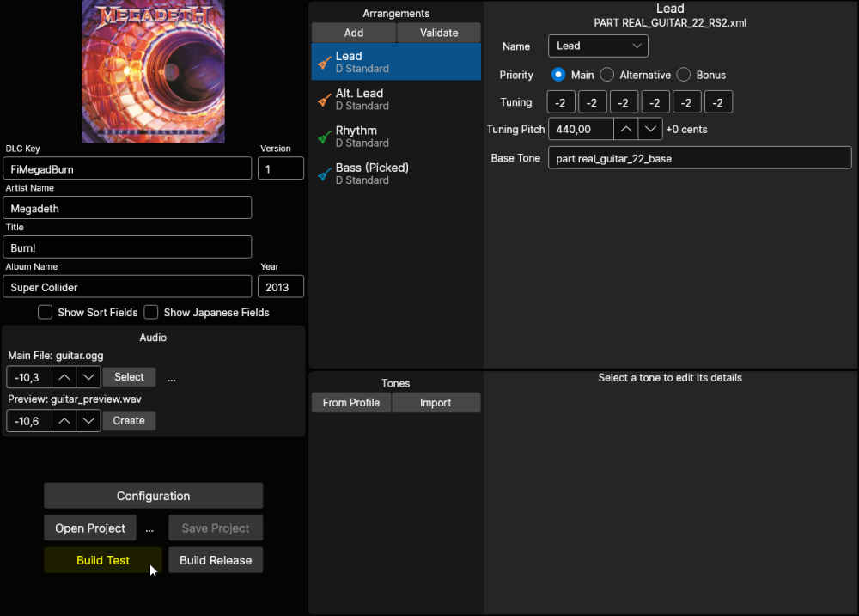
Task: Click the blue Bass guitar icon
Action: pos(324,174)
